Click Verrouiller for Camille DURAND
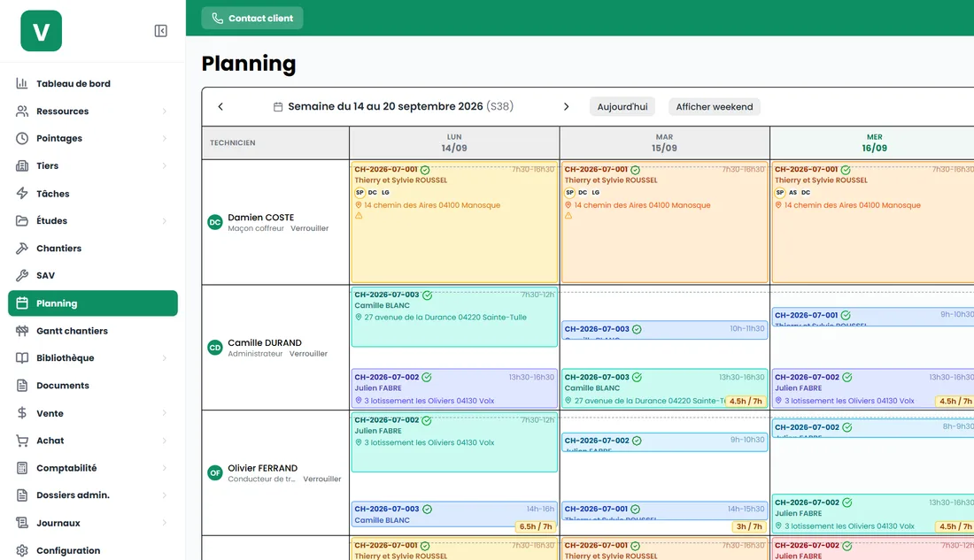Screen dimensions: 974x560 (x=308, y=354)
